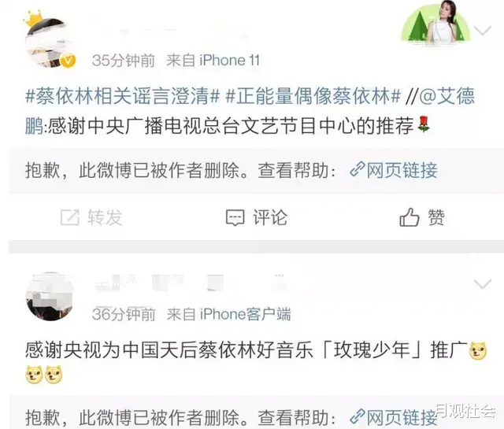Click the doge emoji after 推广

pos(478,351)
